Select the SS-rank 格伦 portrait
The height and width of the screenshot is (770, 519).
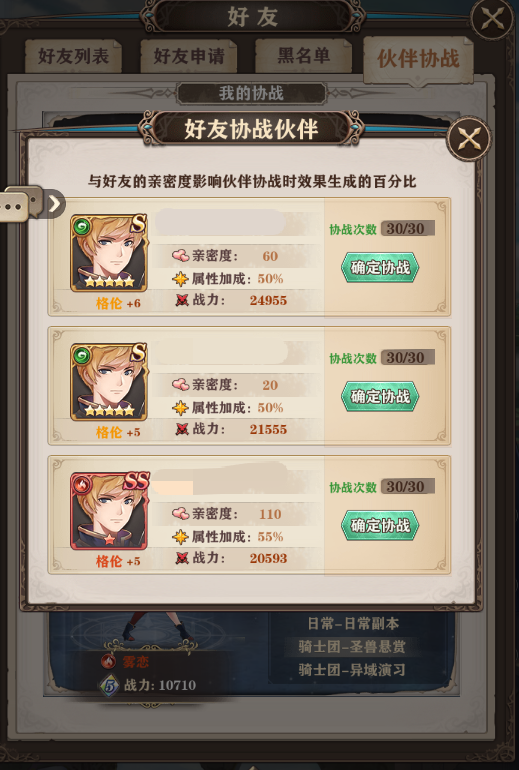click(x=109, y=511)
